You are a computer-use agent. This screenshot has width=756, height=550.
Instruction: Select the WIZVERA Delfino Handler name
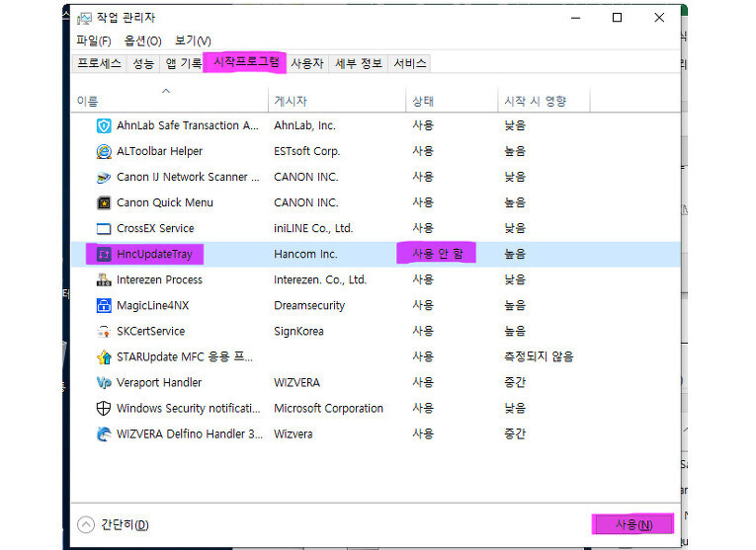(x=190, y=433)
